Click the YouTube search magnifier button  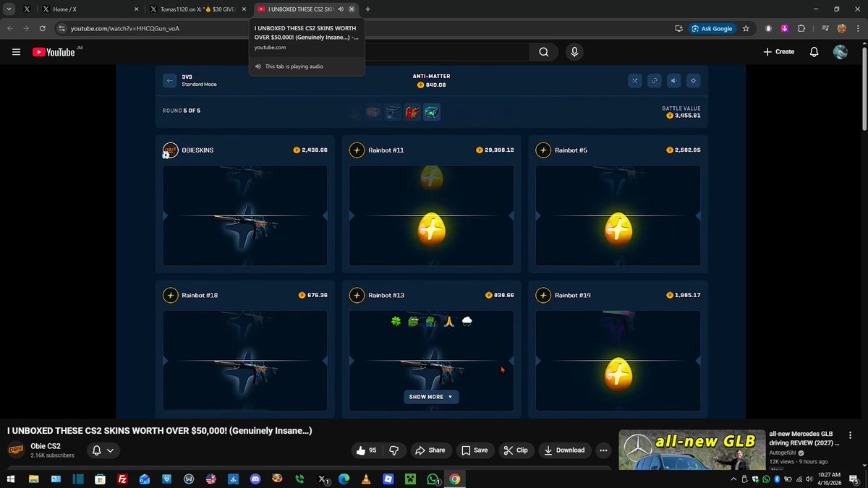544,52
